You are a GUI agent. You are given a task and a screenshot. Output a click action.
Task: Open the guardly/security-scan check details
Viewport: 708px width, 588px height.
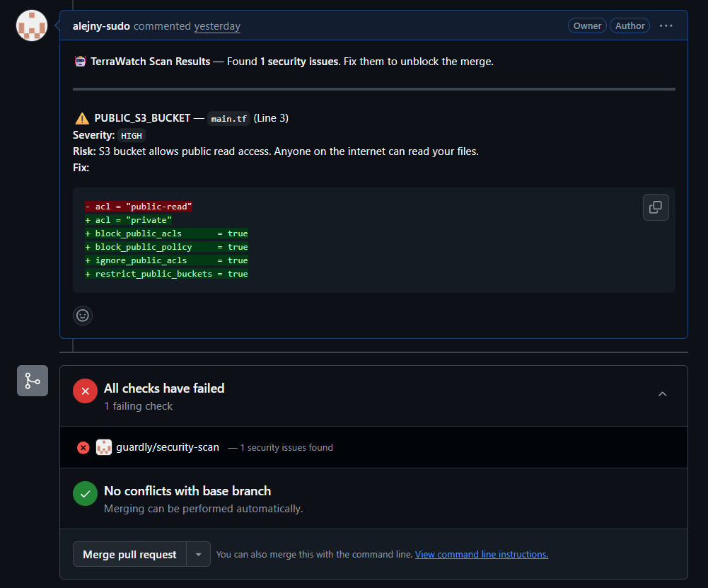168,447
